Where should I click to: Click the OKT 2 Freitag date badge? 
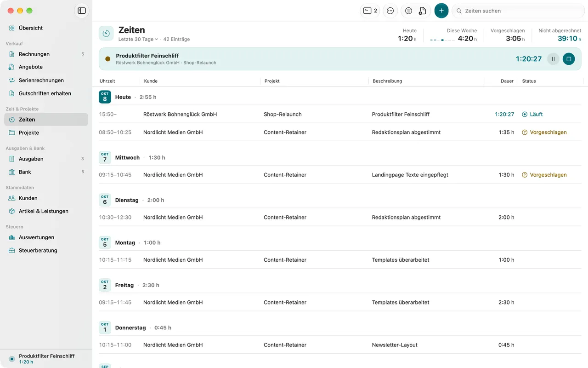(x=105, y=285)
